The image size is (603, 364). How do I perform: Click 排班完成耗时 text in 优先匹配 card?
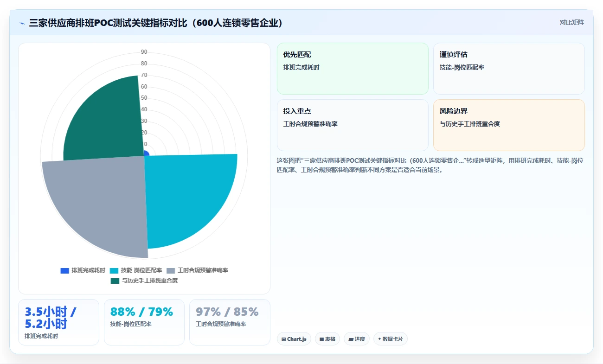click(x=301, y=68)
